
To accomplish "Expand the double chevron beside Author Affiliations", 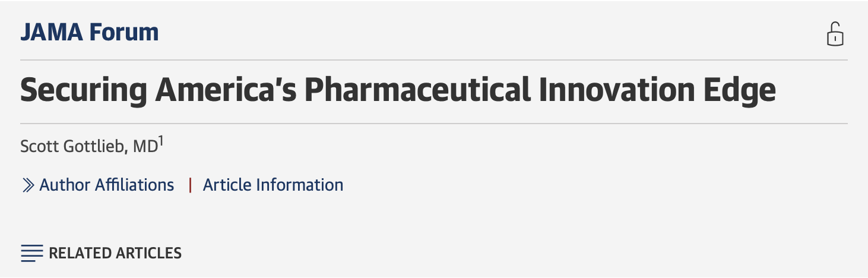I will tap(28, 185).
